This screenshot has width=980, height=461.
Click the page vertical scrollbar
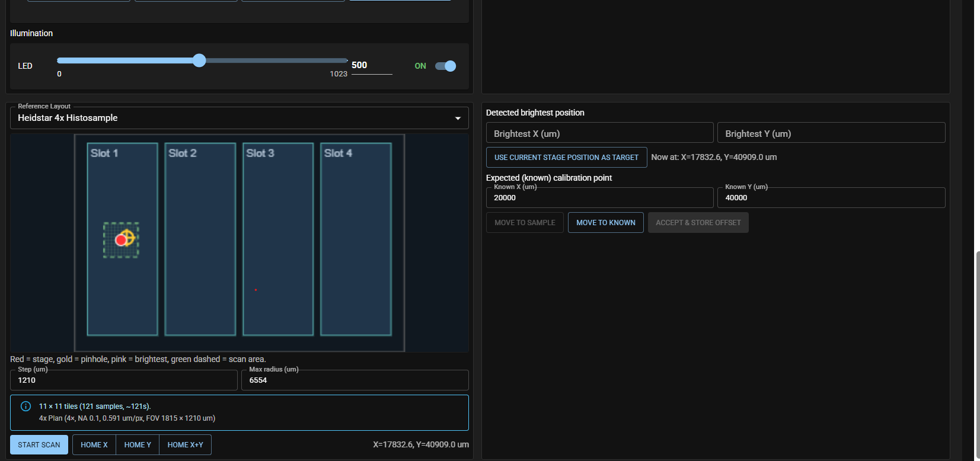978,356
